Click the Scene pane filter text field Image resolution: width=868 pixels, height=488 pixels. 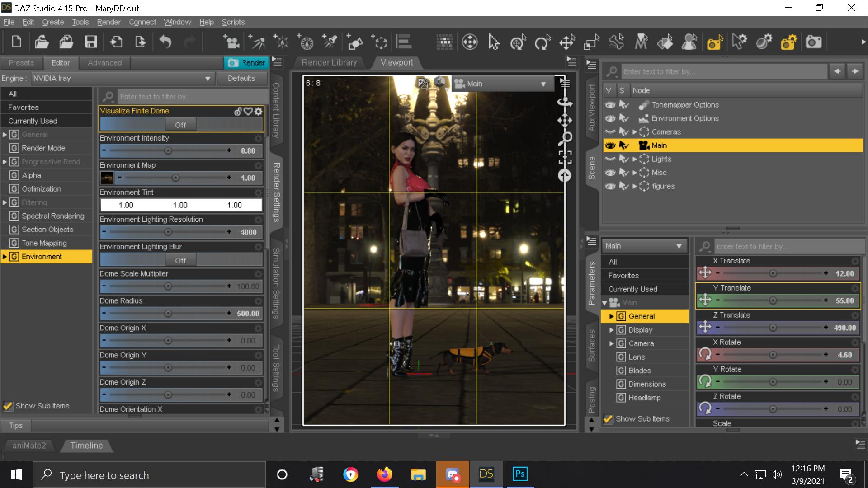point(723,71)
